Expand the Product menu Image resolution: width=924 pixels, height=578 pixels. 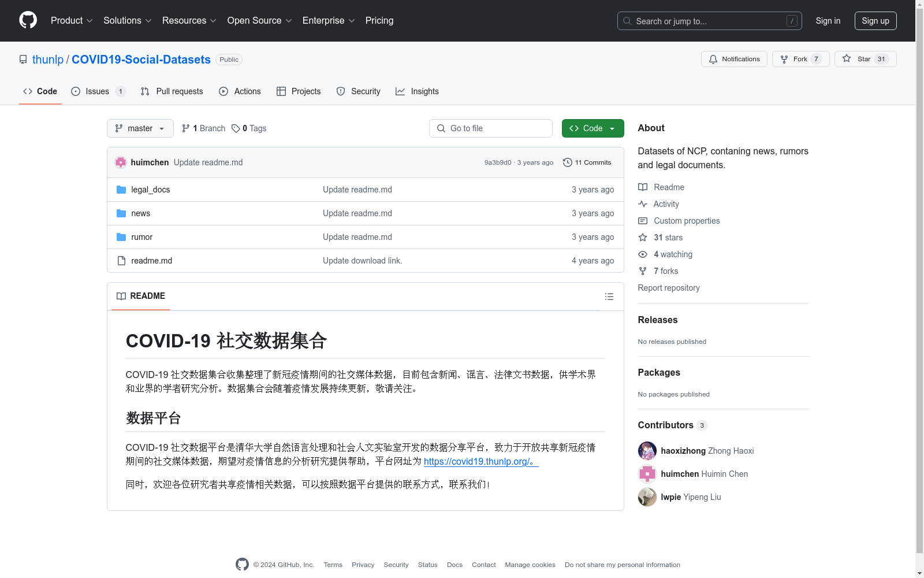pyautogui.click(x=72, y=20)
